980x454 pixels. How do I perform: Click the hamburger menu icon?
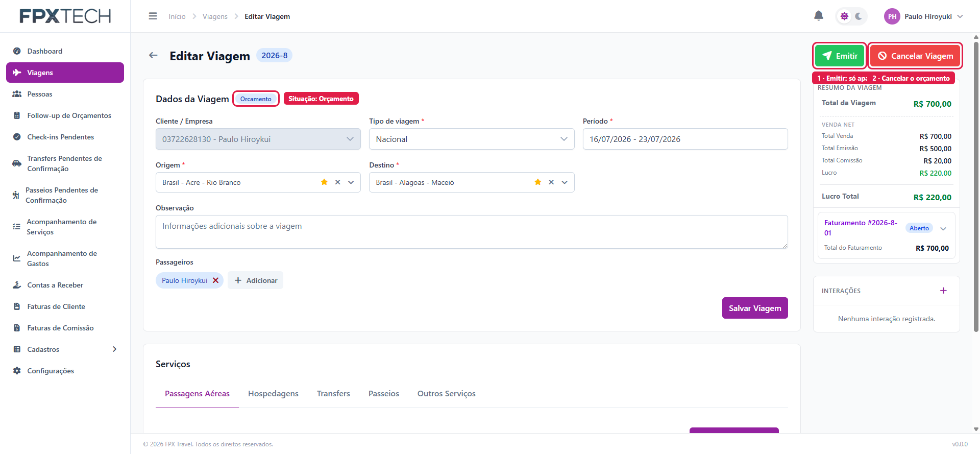(153, 16)
